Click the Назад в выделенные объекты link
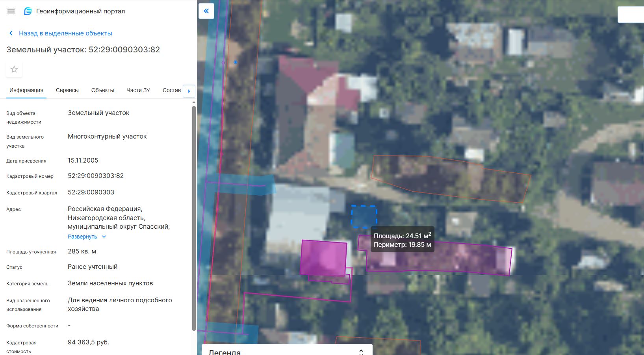644x355 pixels. [x=65, y=33]
